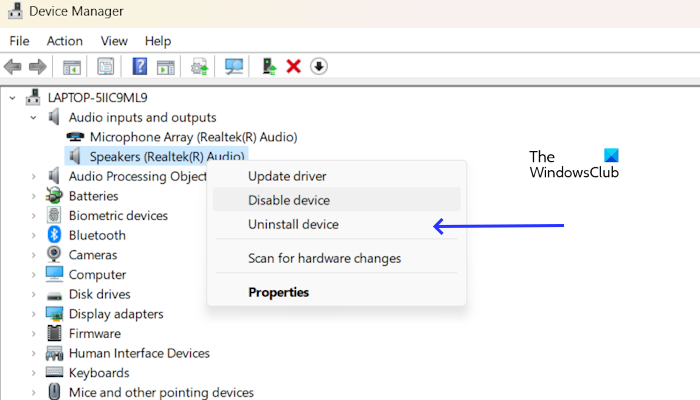The image size is (700, 400).
Task: Click the show/hide console tree icon
Action: [72, 67]
